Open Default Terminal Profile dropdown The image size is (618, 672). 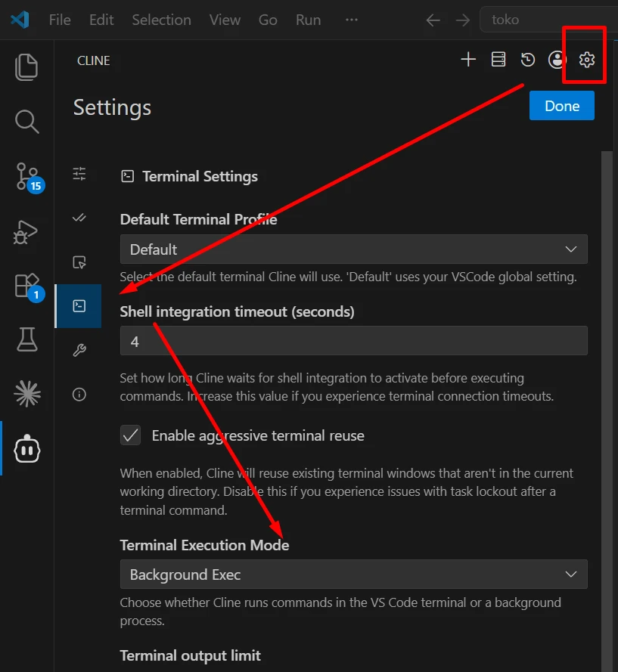[354, 249]
